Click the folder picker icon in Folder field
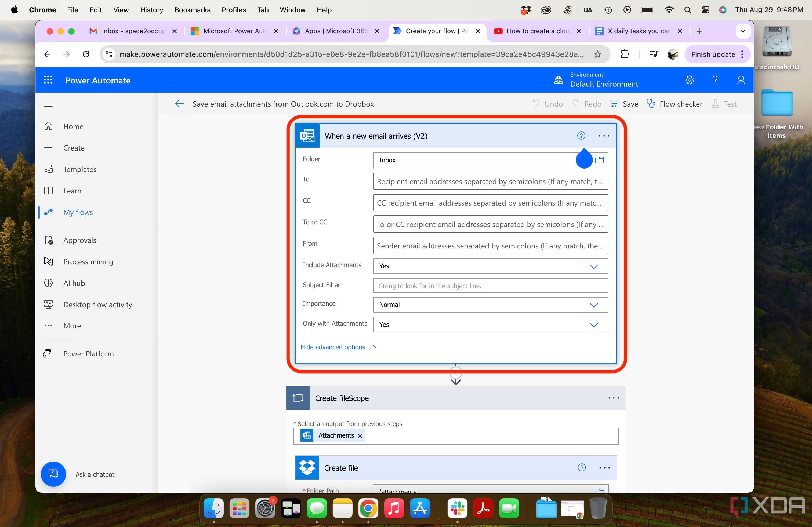The image size is (812, 527). coord(599,160)
